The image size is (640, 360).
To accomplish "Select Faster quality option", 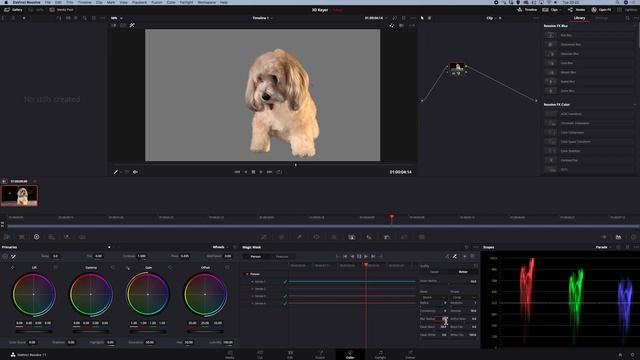I will coord(434,272).
